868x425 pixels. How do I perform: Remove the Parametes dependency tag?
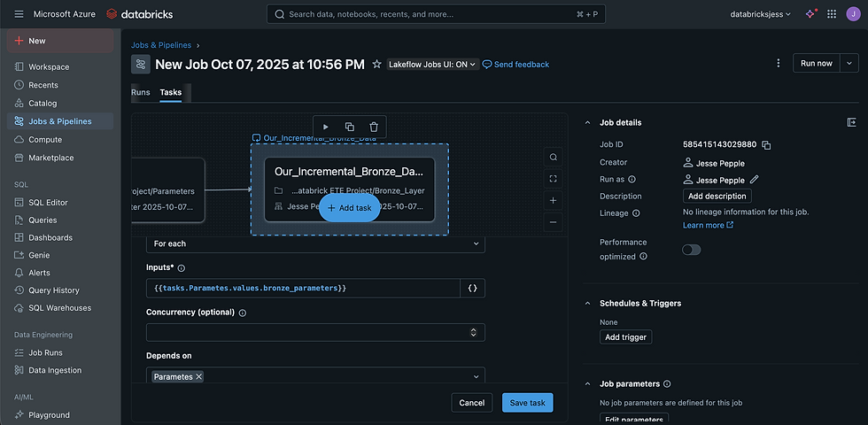198,376
